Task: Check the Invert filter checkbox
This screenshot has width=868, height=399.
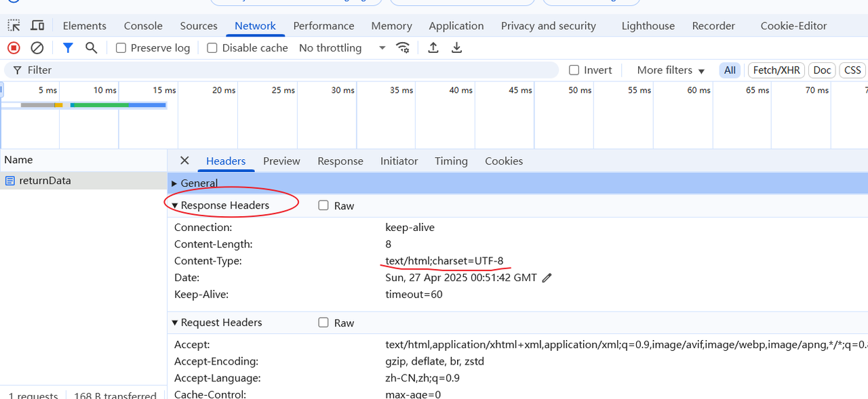Action: [574, 70]
